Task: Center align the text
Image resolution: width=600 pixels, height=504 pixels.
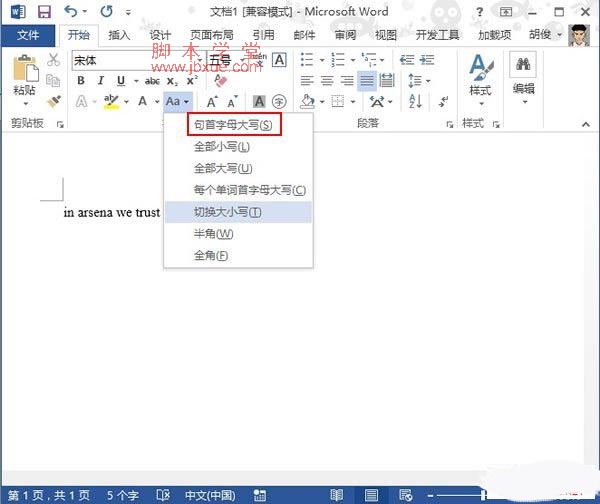Action: click(x=327, y=81)
